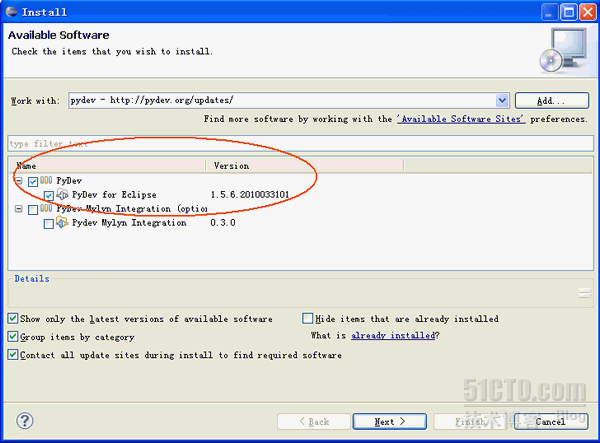Click the Version column header
Image resolution: width=600 pixels, height=443 pixels.
305,166
